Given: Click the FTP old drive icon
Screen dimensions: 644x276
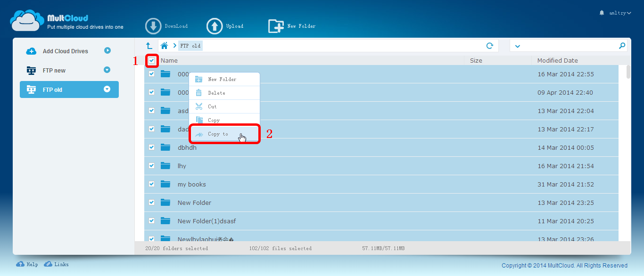Looking at the screenshot, I should tap(31, 89).
